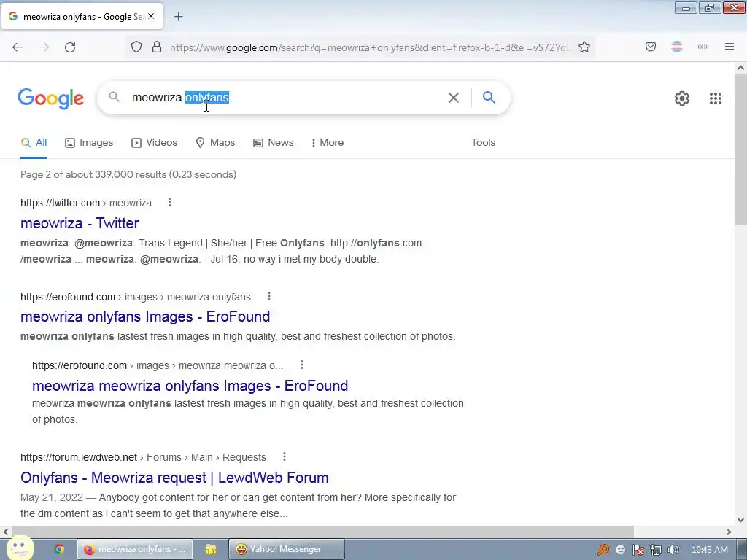This screenshot has width=747, height=560.
Task: Submit search with blue magnifier button
Action: click(489, 98)
